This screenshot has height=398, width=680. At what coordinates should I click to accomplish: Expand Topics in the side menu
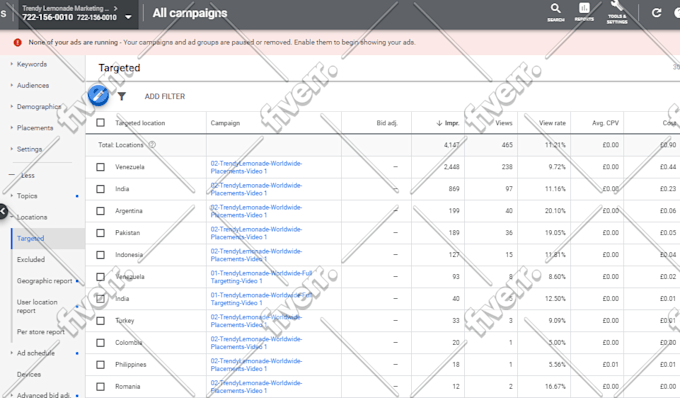[27, 196]
